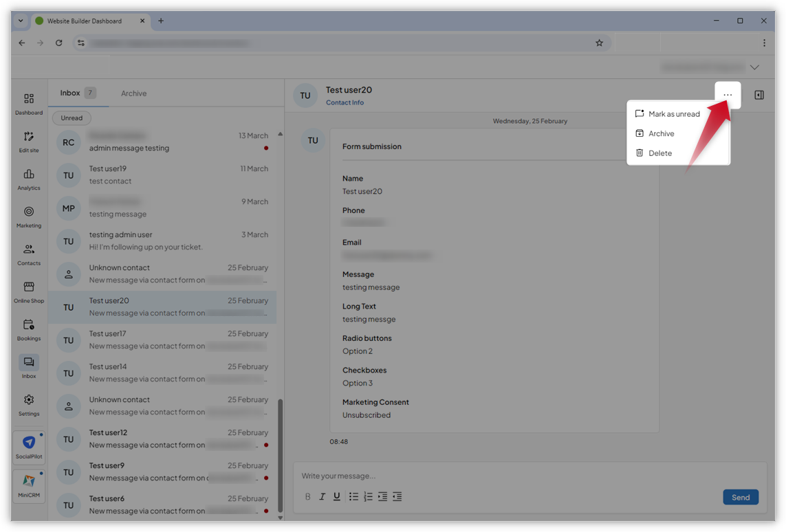Toggle the Unread messages filter

coord(71,118)
